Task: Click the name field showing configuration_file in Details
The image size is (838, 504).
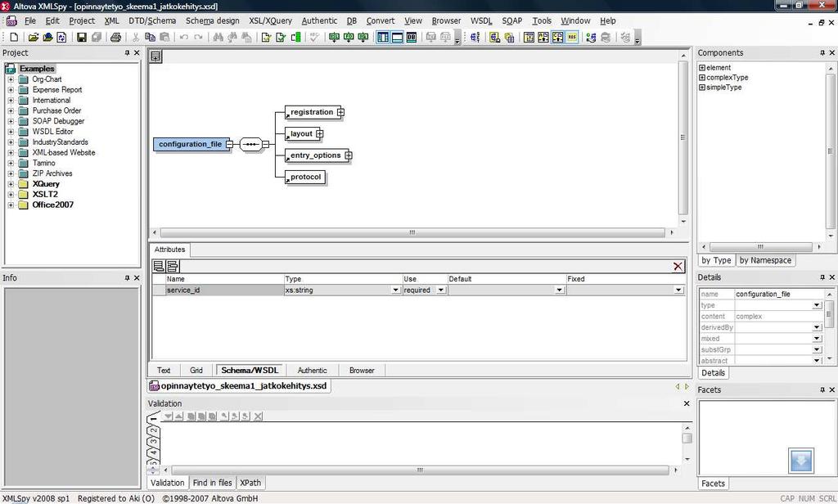Action: 779,294
